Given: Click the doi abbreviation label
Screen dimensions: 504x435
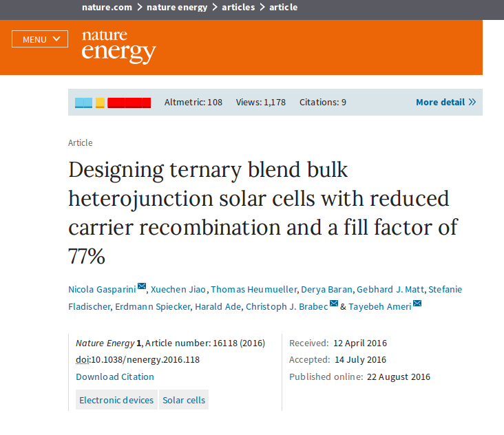Looking at the screenshot, I should (82, 359).
